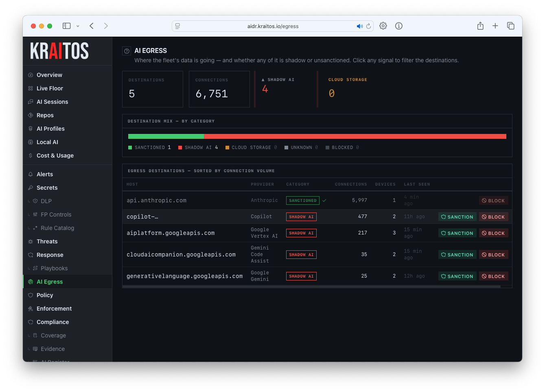Filter by the Shadow AI signal card
The height and width of the screenshot is (392, 545).
[x=285, y=89]
